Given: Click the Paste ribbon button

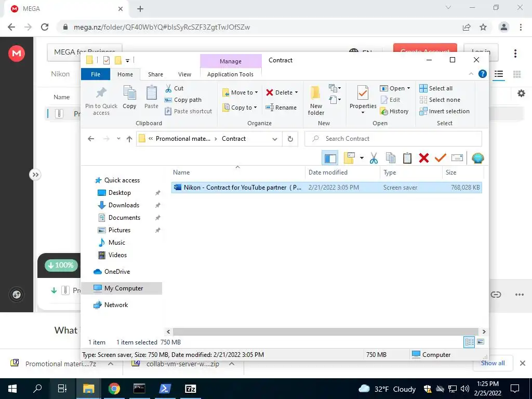Looking at the screenshot, I should [x=151, y=97].
